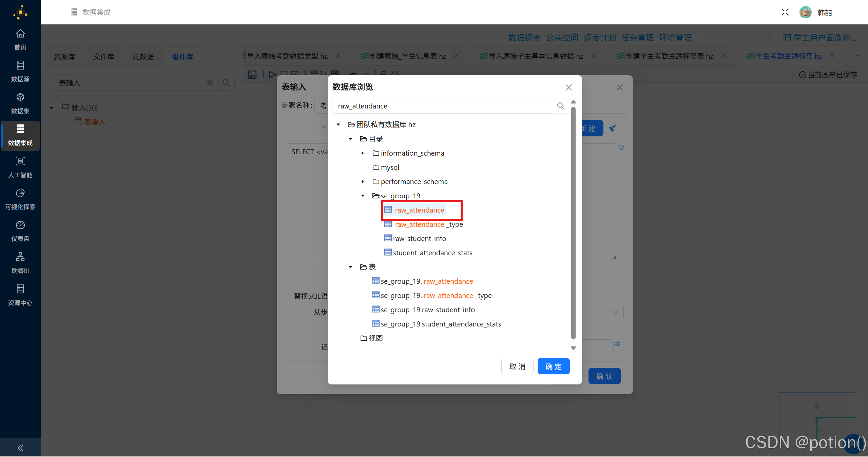Select raw_attendance table under se_group_19
868x457 pixels.
pos(414,210)
